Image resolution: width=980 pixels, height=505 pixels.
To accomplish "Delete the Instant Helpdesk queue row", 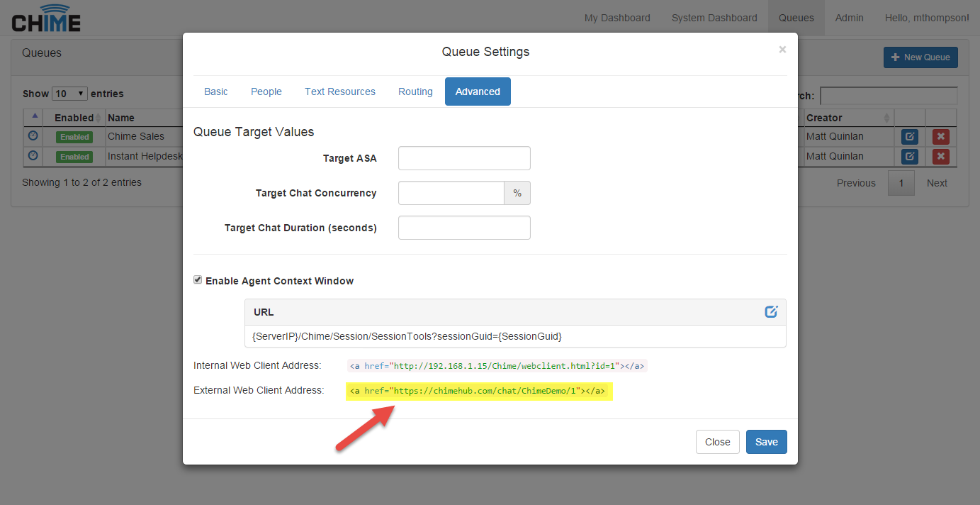I will 940,157.
